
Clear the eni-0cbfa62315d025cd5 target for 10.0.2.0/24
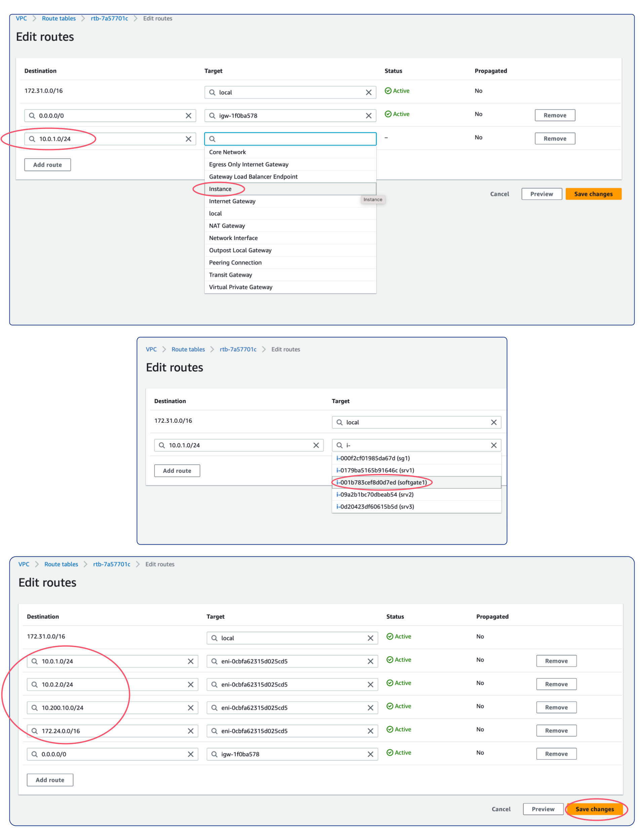pos(371,684)
